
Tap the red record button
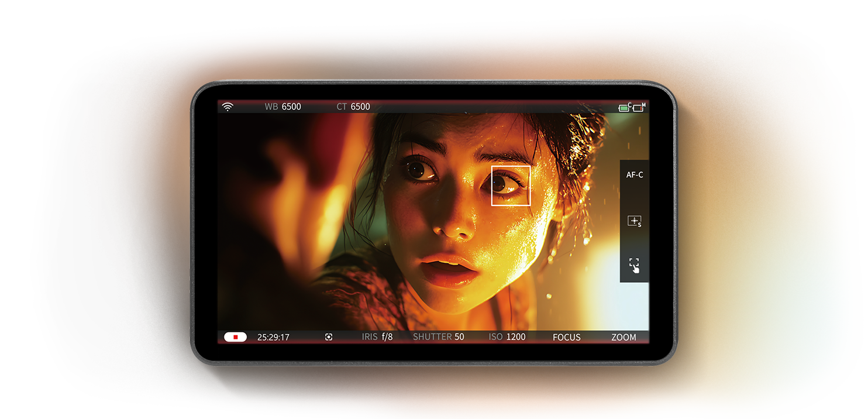235,337
